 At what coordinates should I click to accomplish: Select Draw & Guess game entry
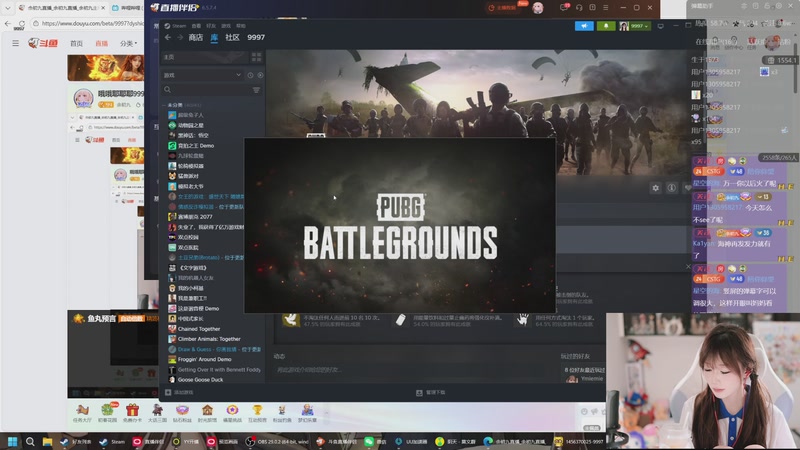[214, 349]
